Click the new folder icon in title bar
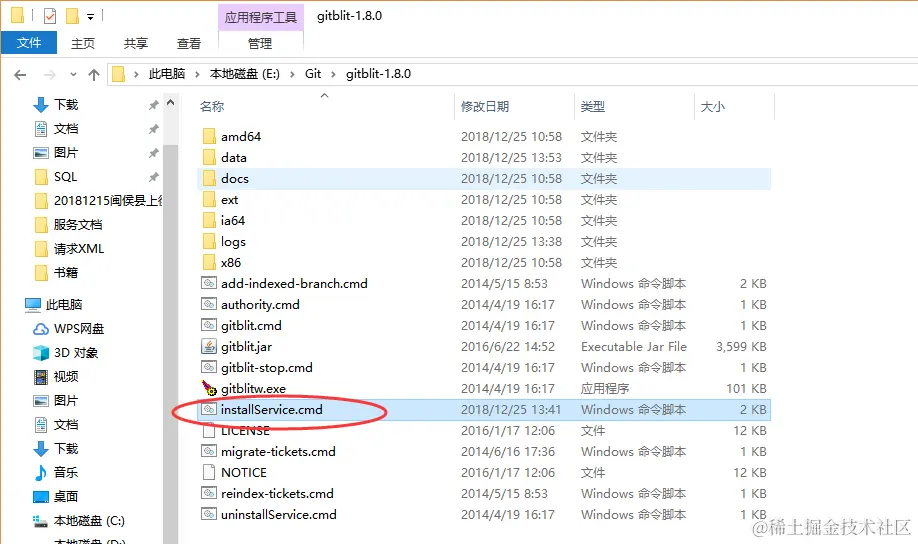This screenshot has width=918, height=544. click(x=73, y=16)
